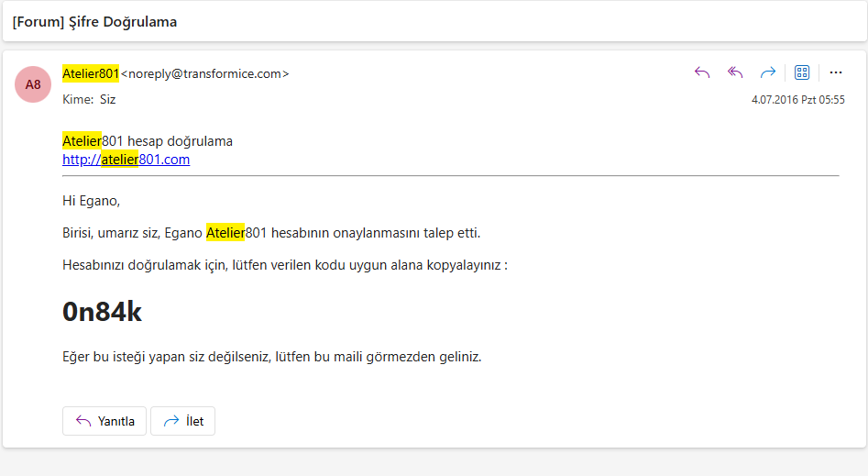Click the 'Atelier801 hesap doğrulama' heading text
The image size is (868, 476).
pyautogui.click(x=148, y=141)
